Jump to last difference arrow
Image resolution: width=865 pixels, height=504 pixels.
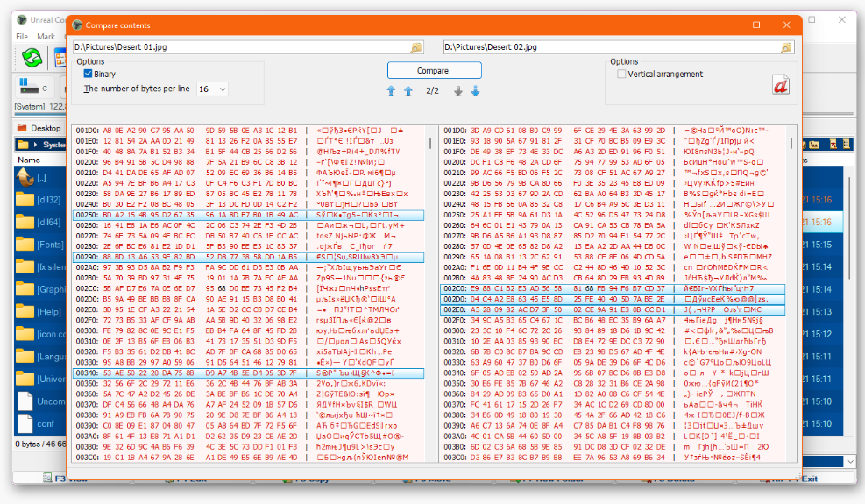(475, 91)
